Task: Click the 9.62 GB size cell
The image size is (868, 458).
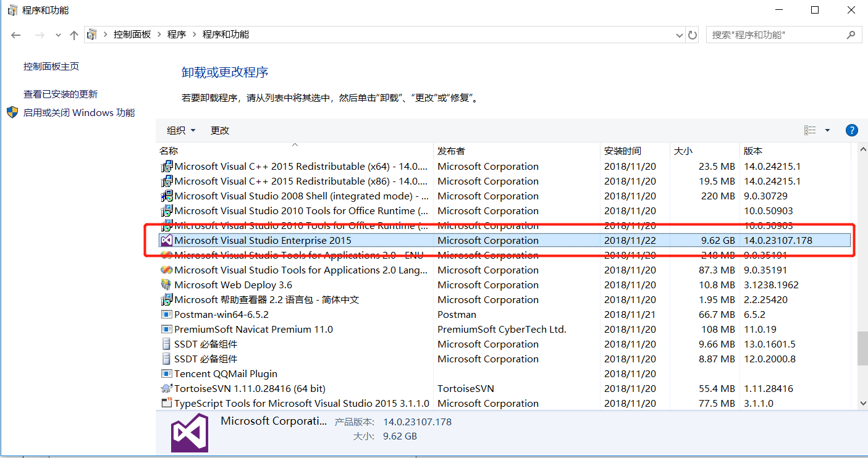Action: coord(718,240)
